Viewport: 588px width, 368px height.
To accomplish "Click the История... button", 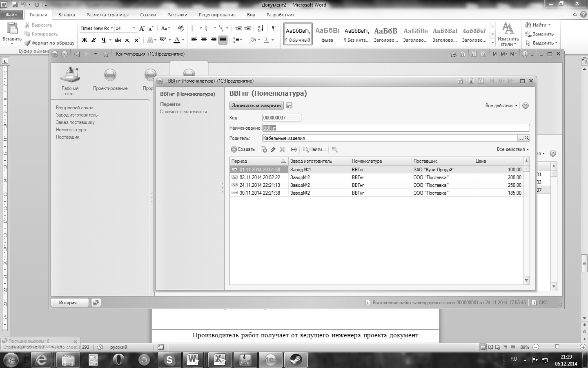I will pyautogui.click(x=69, y=303).
